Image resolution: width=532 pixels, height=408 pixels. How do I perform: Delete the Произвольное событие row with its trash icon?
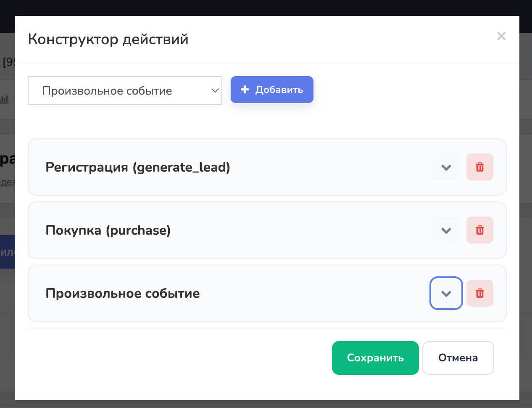[x=480, y=293]
